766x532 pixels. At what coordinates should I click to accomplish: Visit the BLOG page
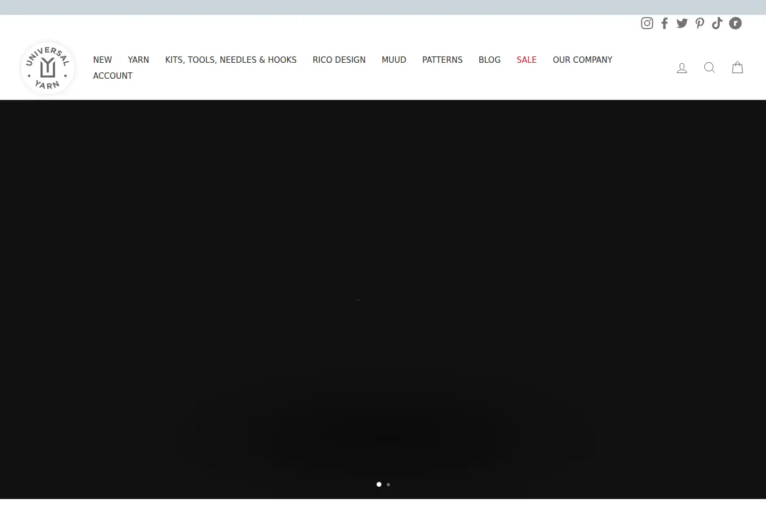click(489, 60)
